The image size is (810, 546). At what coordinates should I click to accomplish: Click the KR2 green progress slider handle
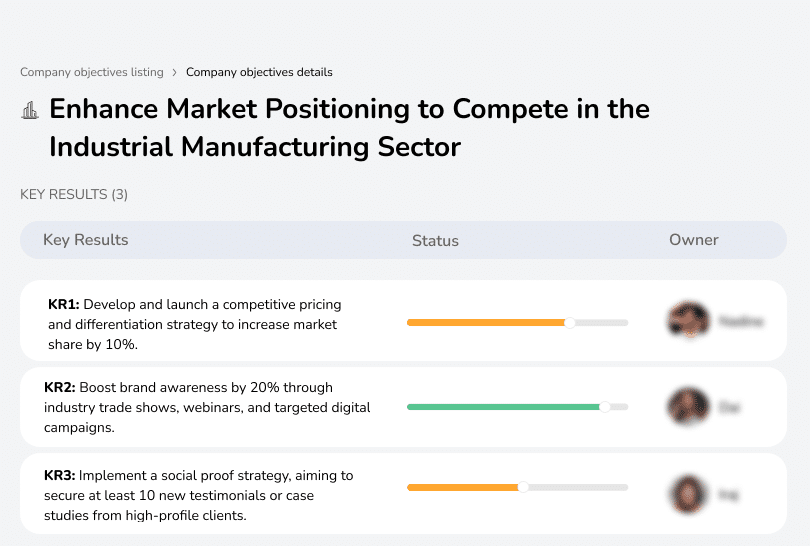tap(604, 407)
